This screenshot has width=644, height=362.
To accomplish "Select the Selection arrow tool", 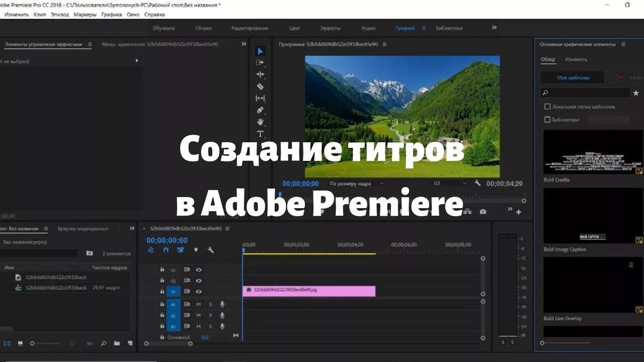I will pos(260,51).
